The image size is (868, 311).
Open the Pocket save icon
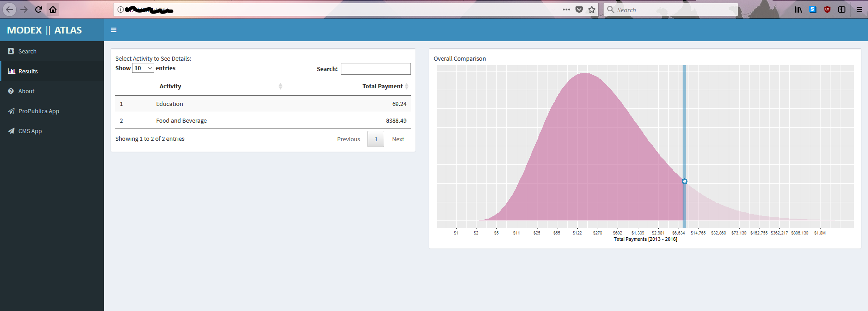[579, 10]
